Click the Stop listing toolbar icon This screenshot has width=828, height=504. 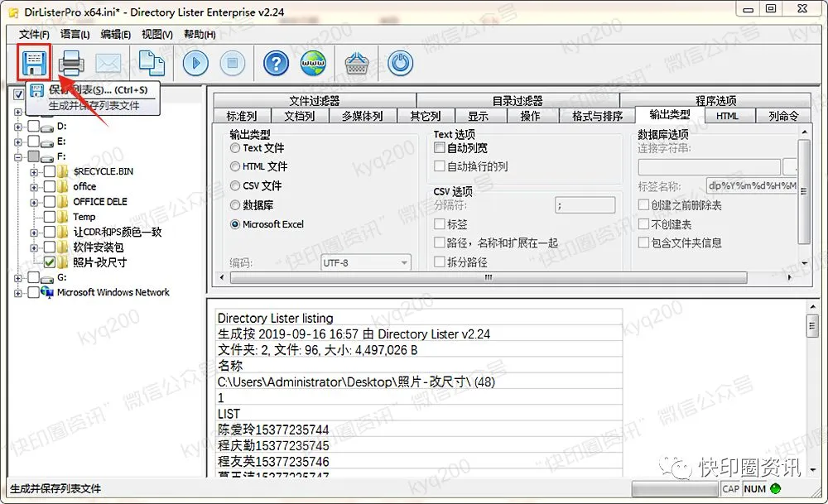[233, 64]
